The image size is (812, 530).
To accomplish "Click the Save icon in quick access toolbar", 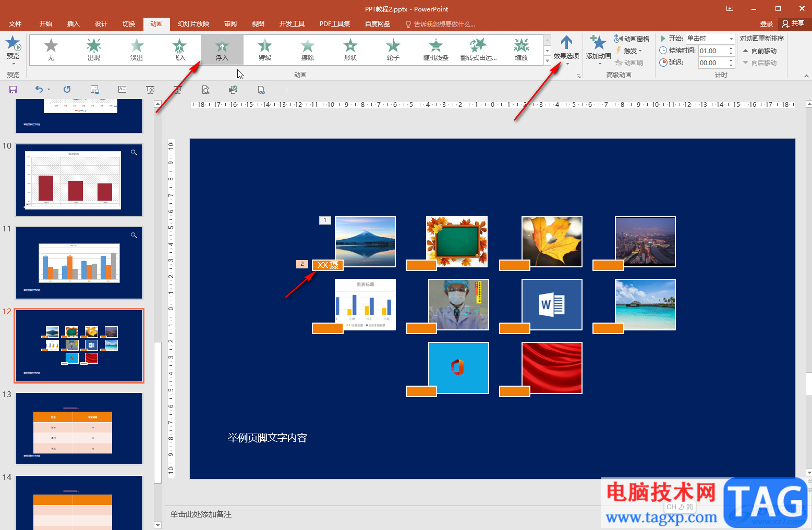I will [x=13, y=90].
